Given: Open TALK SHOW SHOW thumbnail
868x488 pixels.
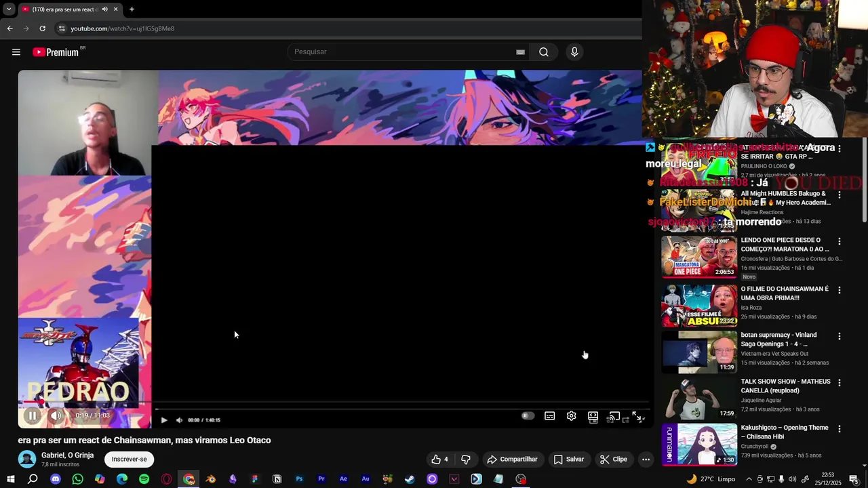Looking at the screenshot, I should (x=699, y=399).
